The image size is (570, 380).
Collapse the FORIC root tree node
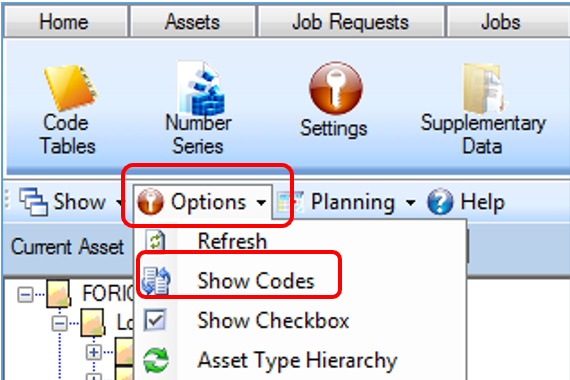(x=25, y=295)
